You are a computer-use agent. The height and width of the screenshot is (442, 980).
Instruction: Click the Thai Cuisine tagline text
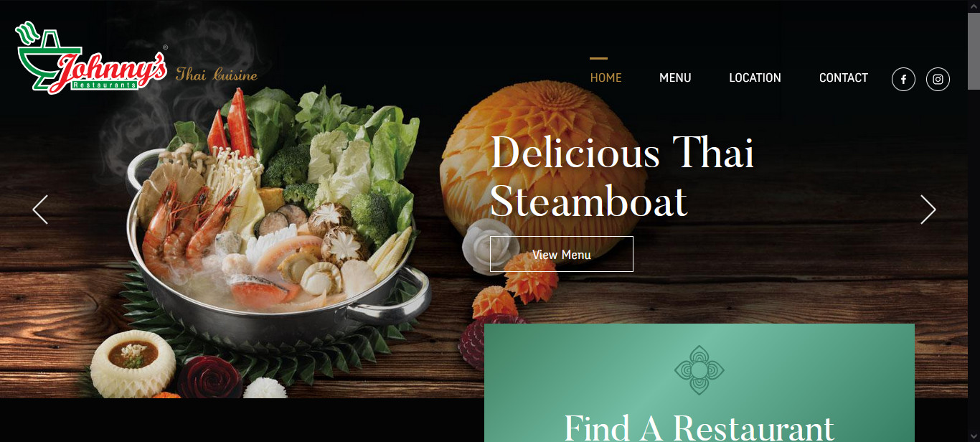pyautogui.click(x=217, y=74)
